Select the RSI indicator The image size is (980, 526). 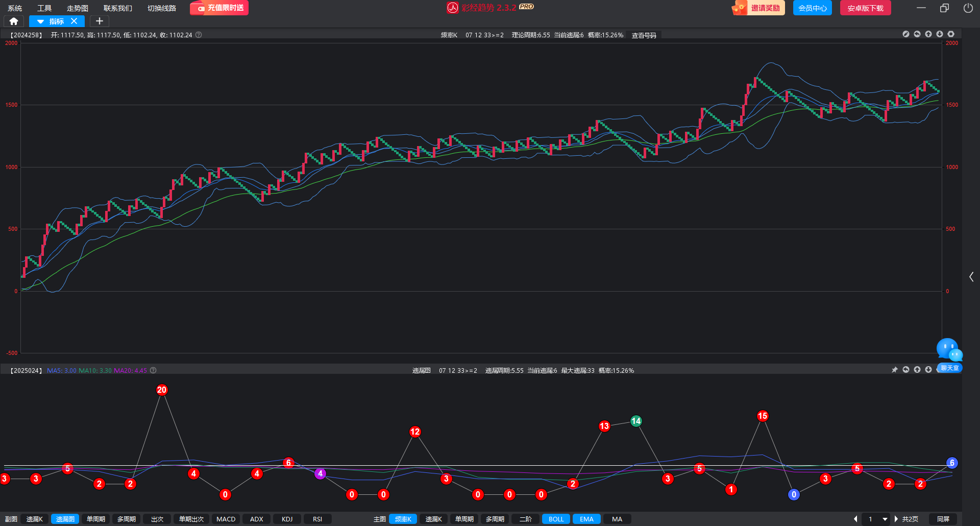[x=317, y=519]
